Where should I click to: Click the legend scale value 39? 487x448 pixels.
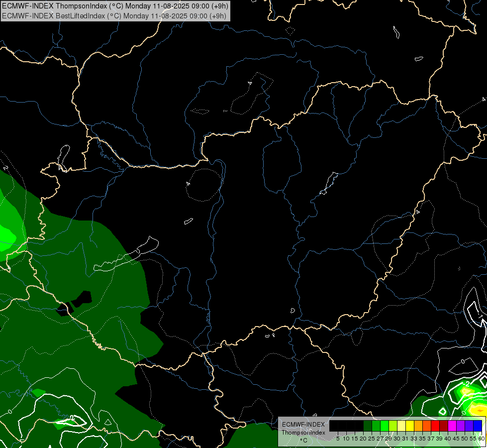(439, 439)
